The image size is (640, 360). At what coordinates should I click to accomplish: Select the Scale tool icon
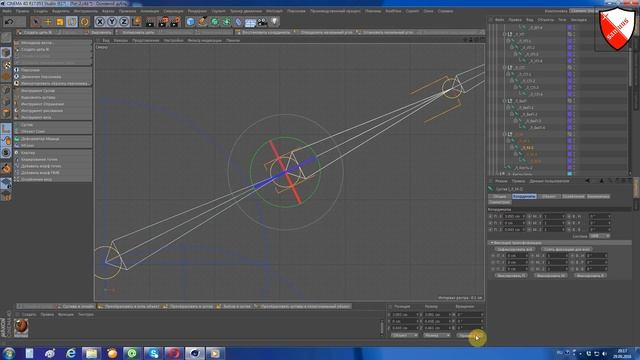60,22
